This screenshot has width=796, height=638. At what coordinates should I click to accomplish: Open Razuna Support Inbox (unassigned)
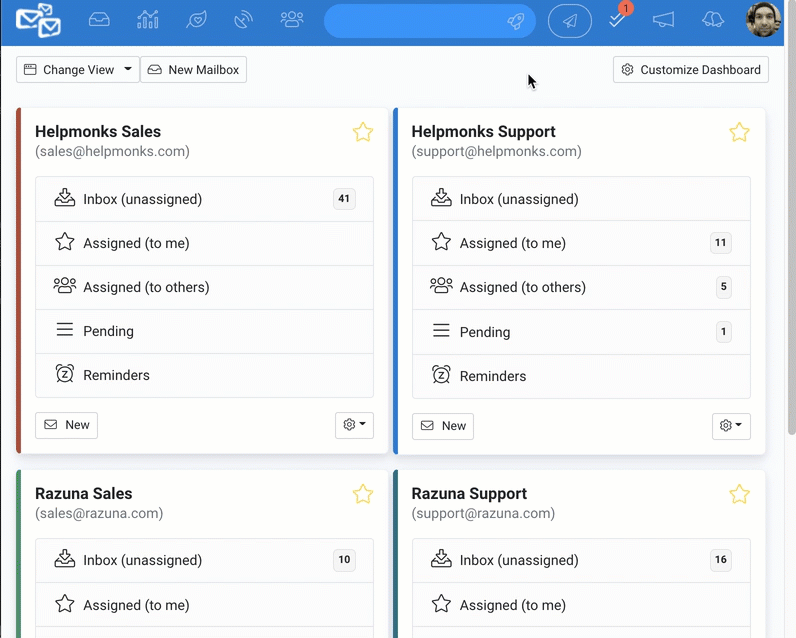click(581, 560)
